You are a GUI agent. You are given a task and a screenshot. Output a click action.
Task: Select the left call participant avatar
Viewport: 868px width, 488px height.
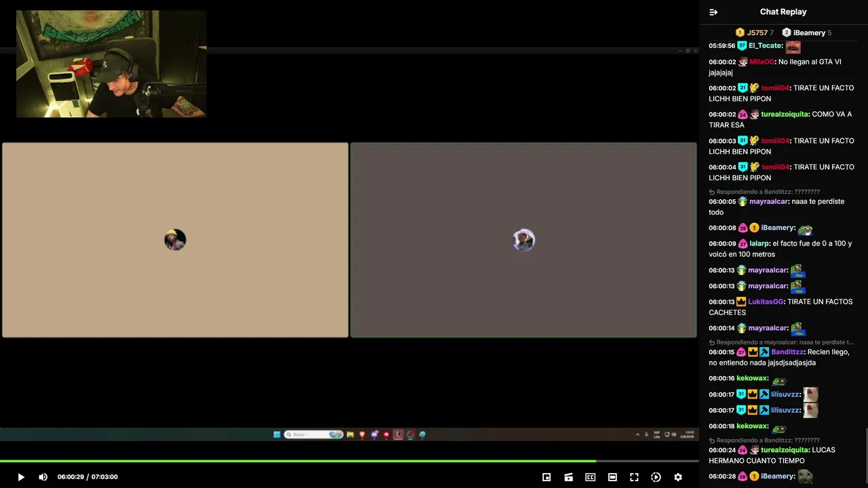175,240
